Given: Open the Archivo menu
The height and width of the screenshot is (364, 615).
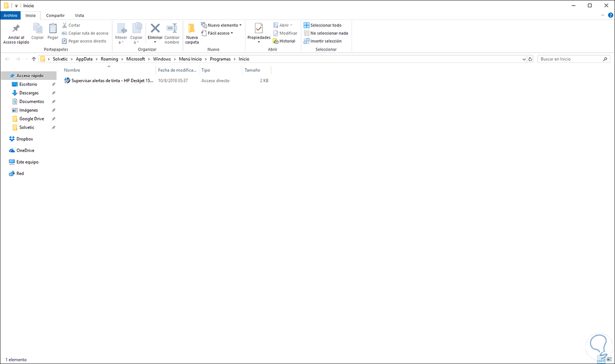Looking at the screenshot, I should pyautogui.click(x=10, y=15).
